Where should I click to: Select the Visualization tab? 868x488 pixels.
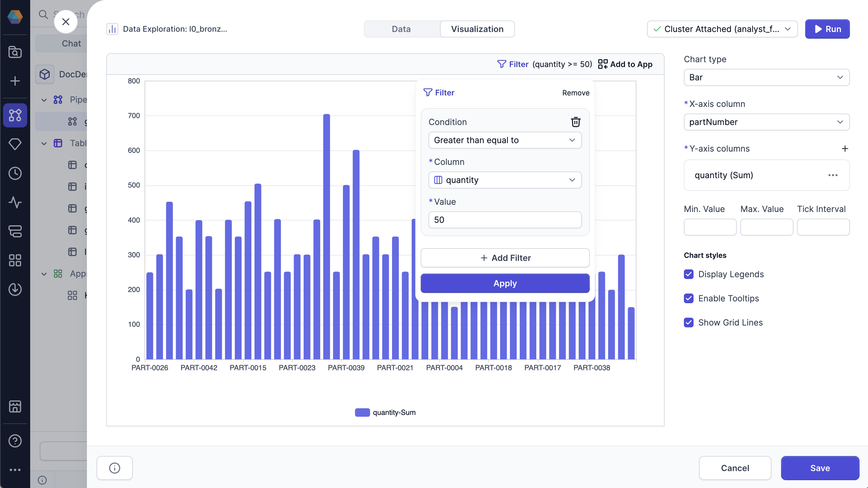coord(477,29)
